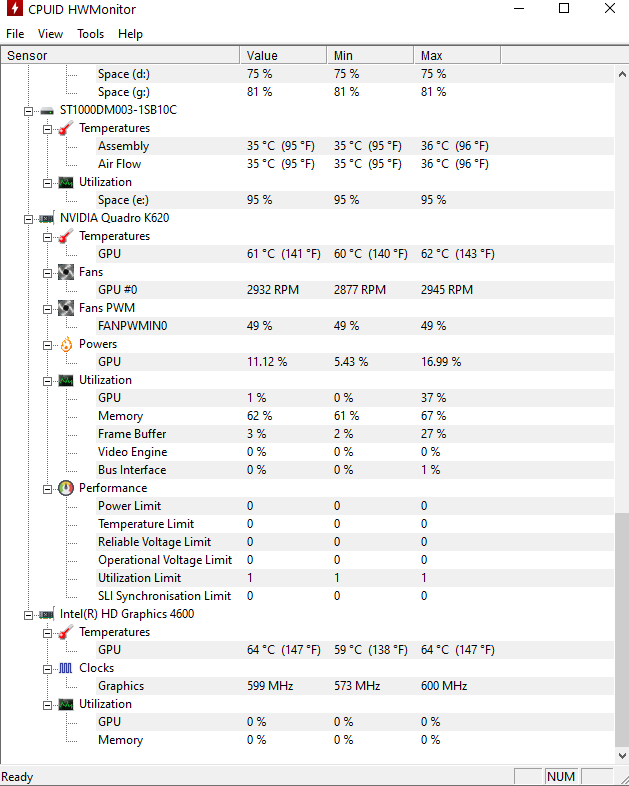
Task: Click the waveform icon beside Clocks
Action: coord(66,668)
